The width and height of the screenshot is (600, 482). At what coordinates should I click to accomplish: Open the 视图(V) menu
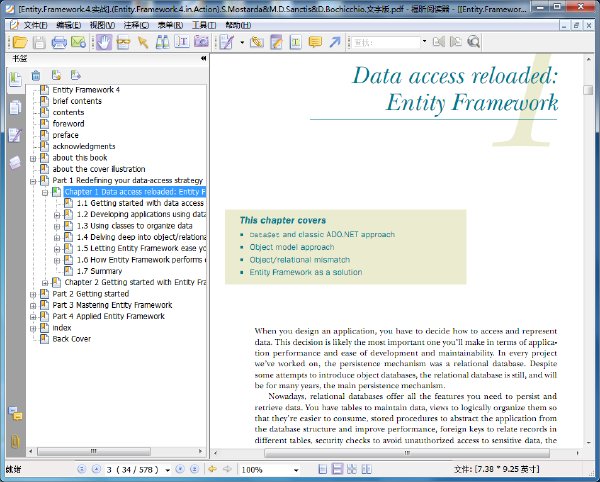[x=102, y=25]
